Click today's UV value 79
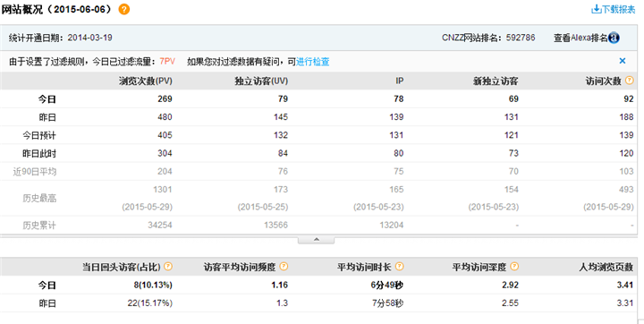This screenshot has height=324, width=644. (x=283, y=98)
